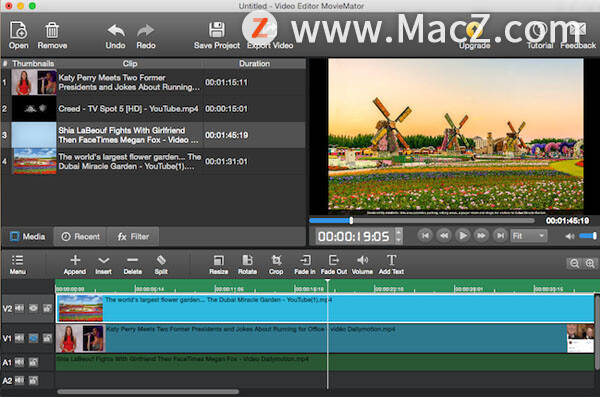Open the timeline Menu list
600x398 pixels.
[x=18, y=264]
